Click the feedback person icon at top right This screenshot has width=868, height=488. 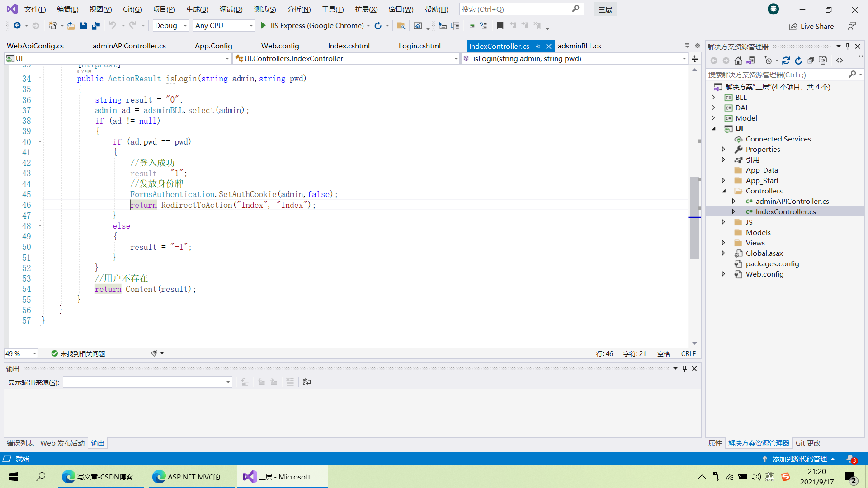click(x=852, y=26)
